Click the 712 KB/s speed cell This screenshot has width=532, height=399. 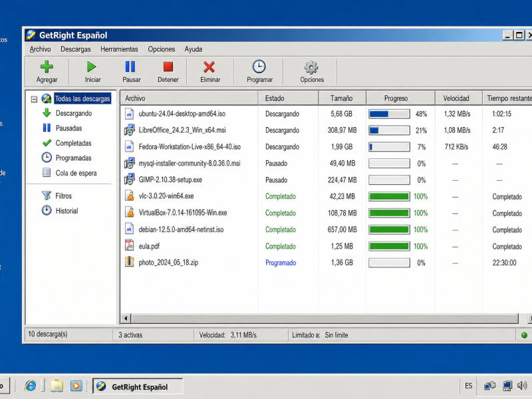(456, 146)
